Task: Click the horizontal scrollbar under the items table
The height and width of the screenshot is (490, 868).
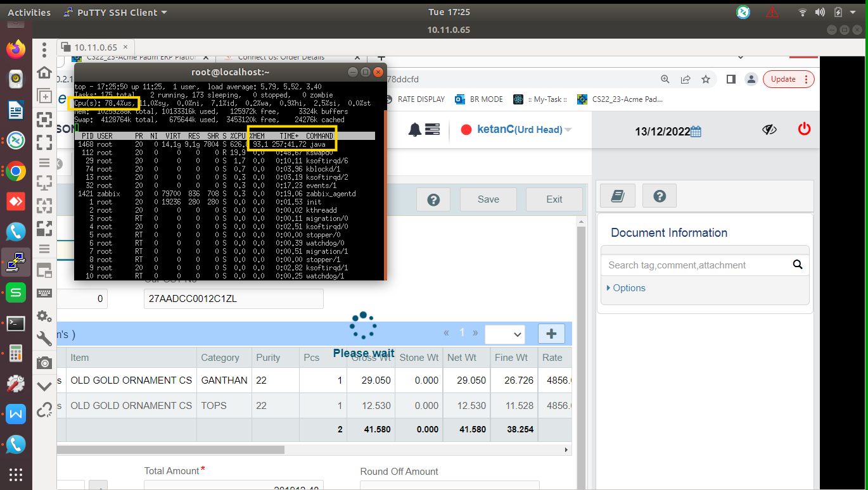Action: tap(170, 449)
